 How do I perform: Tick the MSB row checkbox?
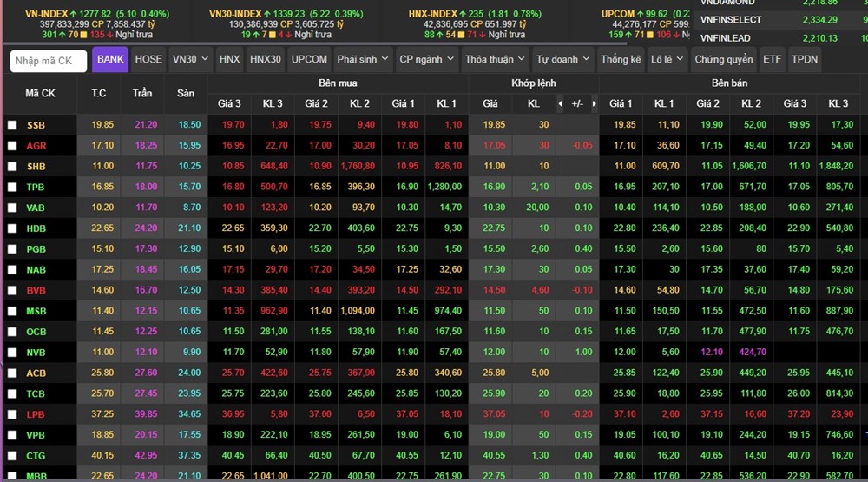12,312
